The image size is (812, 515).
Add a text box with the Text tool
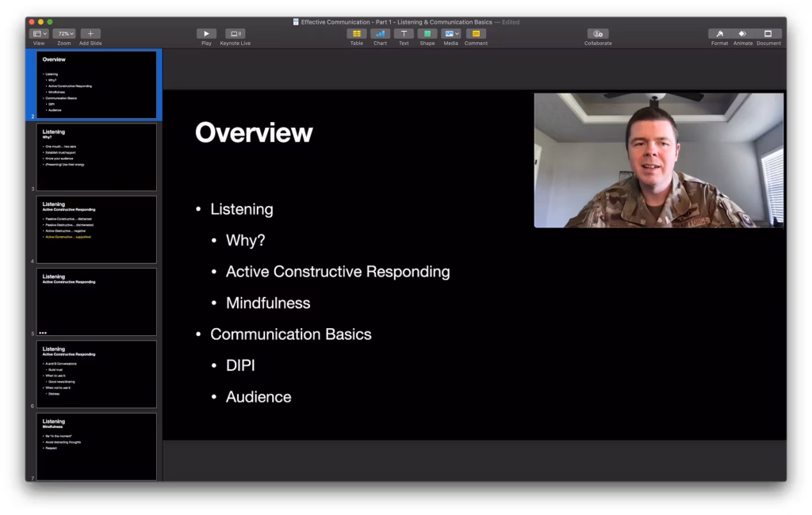pos(404,34)
